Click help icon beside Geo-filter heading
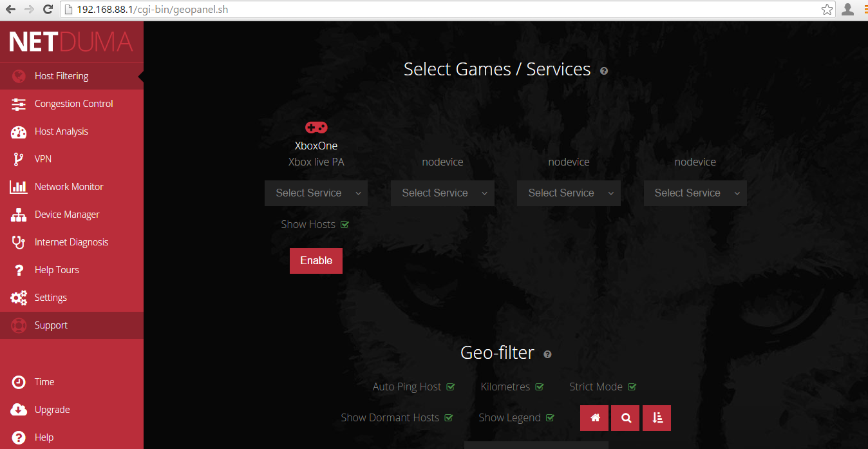This screenshot has height=449, width=868. (547, 354)
